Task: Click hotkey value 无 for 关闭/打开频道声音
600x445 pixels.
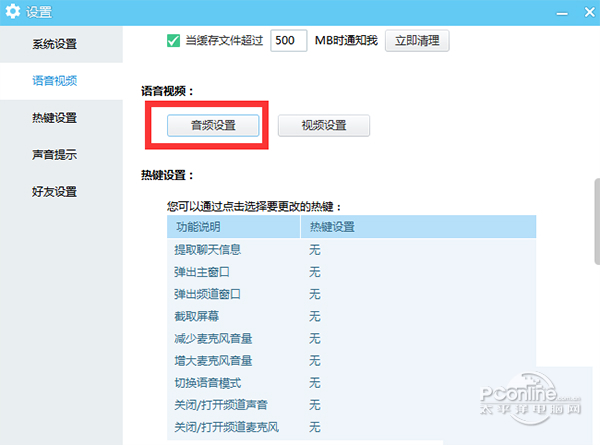Action: point(315,405)
